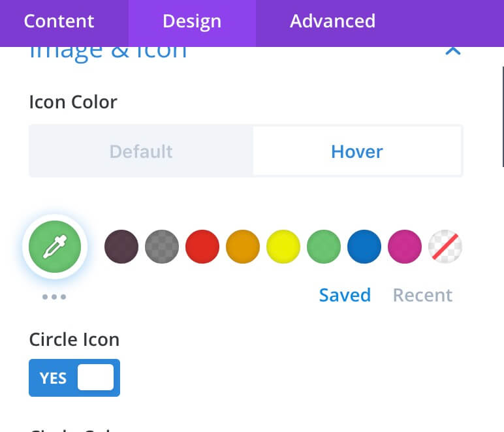Show Saved colors palette
Viewport: 504px width, 432px height.
345,295
